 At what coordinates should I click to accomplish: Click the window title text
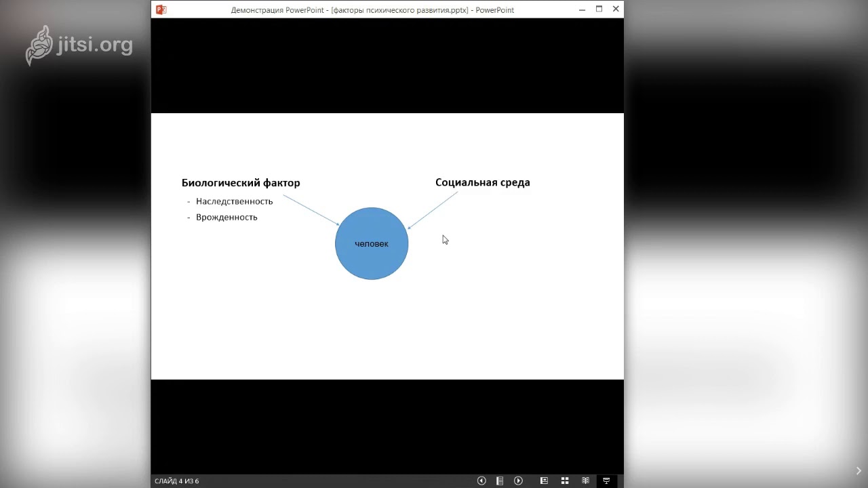point(372,10)
